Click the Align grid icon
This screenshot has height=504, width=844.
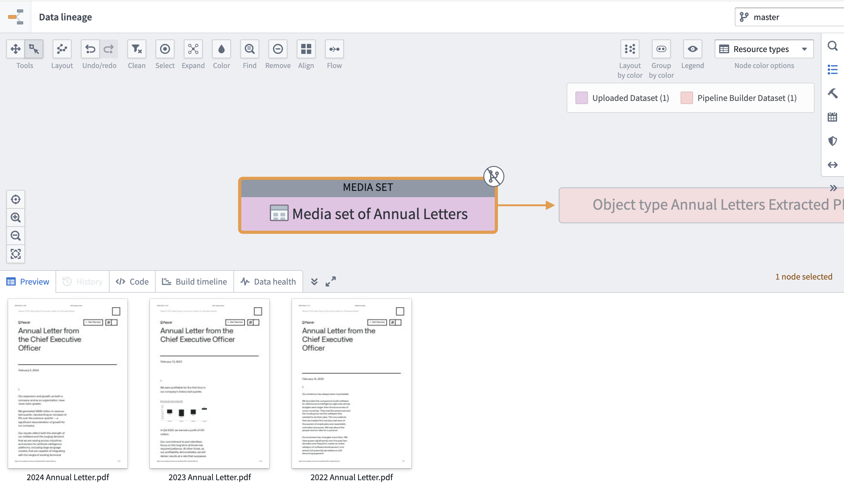306,49
